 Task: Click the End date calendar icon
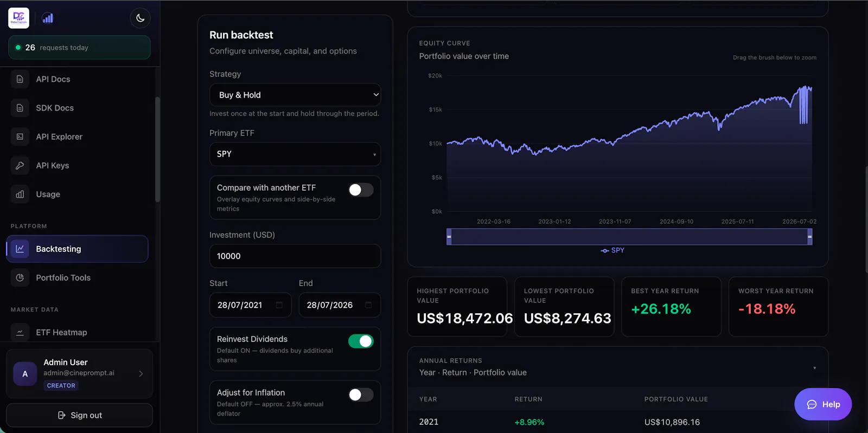point(368,305)
